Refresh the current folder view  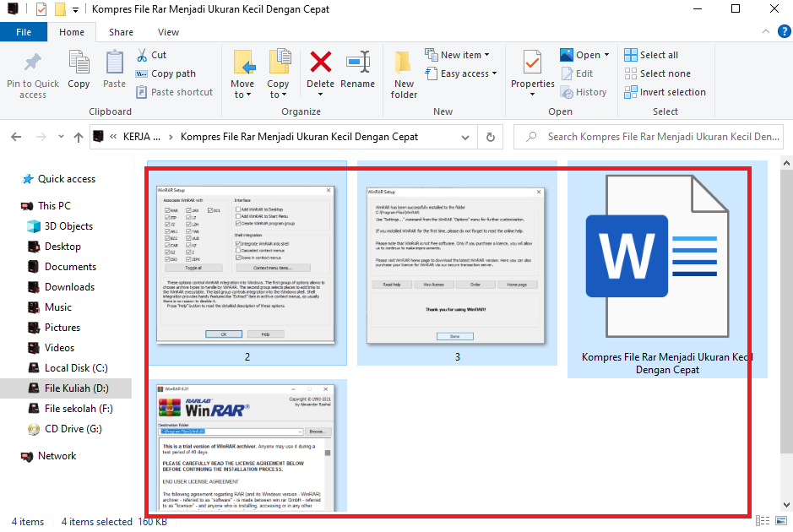coord(490,137)
